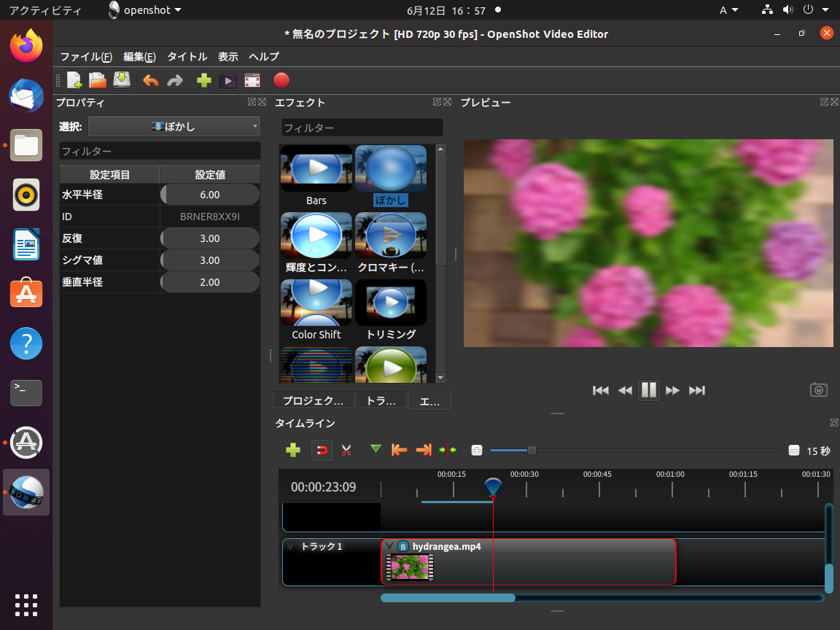840x630 pixels.
Task: Select the 水平半径 value 6.00
Action: [210, 195]
